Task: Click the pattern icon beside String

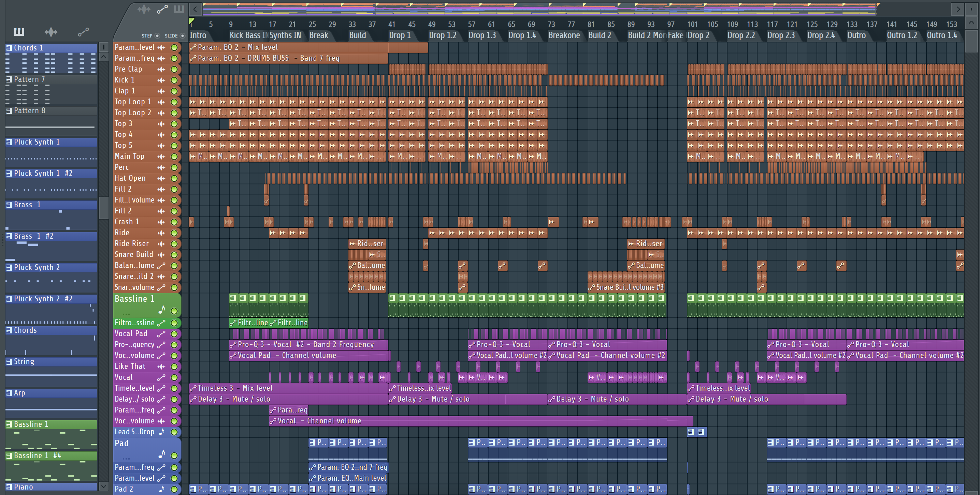Action: click(9, 362)
